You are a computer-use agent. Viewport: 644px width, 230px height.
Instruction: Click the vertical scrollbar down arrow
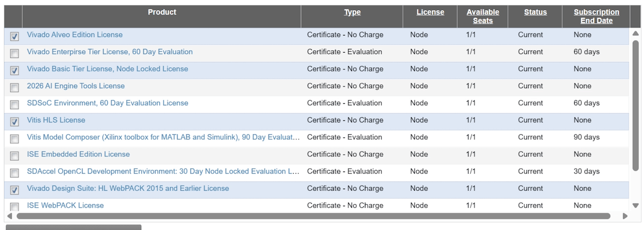pos(636,205)
